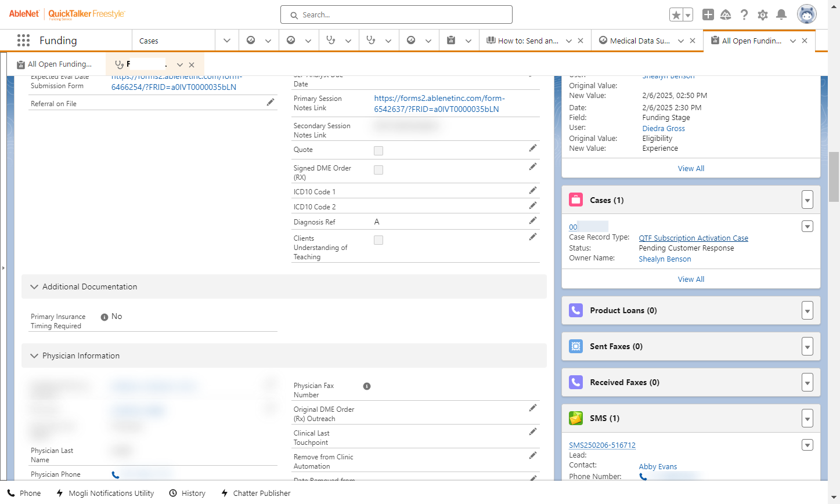The width and height of the screenshot is (840, 504).
Task: Show info for Physician Fax Number
Action: pos(367,386)
